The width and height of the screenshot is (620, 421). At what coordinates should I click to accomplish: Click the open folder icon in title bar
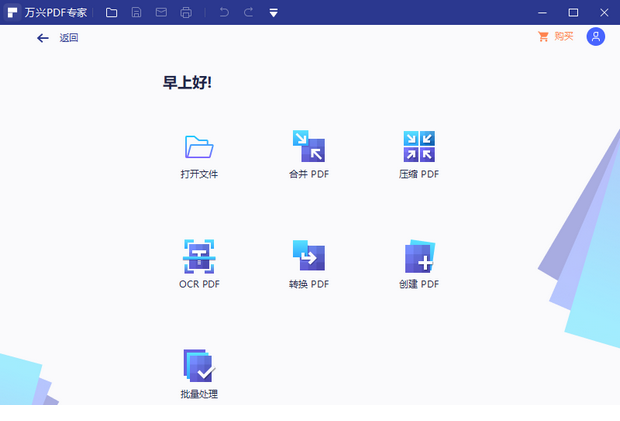pyautogui.click(x=112, y=13)
